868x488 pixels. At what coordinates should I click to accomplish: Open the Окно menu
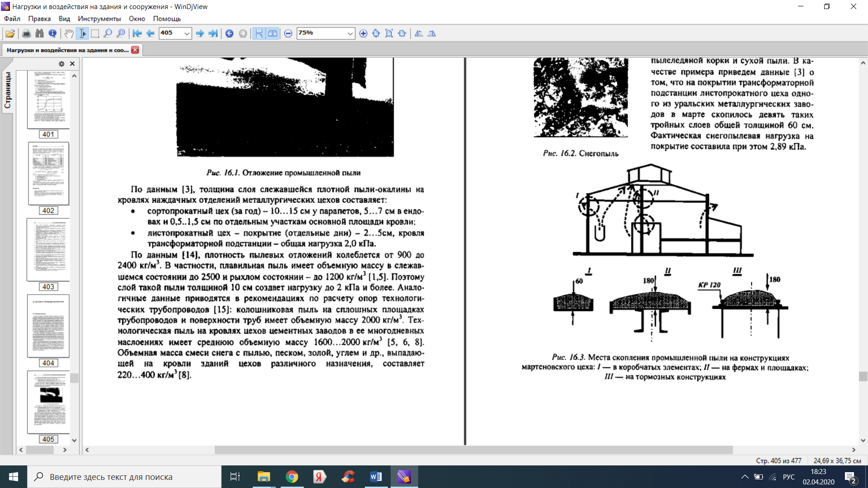click(x=137, y=19)
